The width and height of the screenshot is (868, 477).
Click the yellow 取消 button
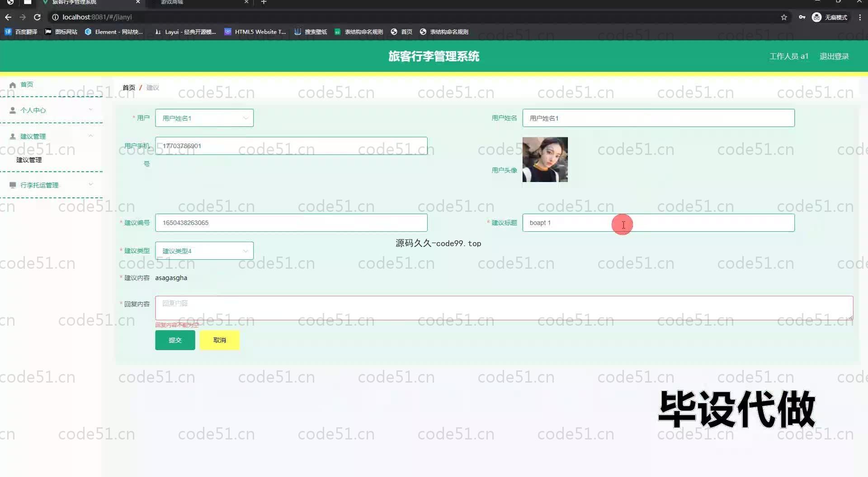(x=219, y=340)
